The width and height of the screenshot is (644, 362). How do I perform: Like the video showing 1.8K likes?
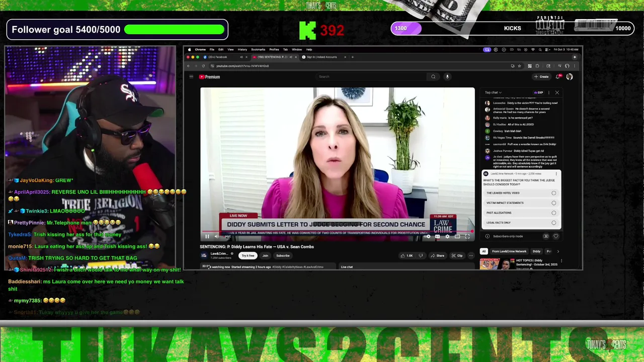coord(407,255)
